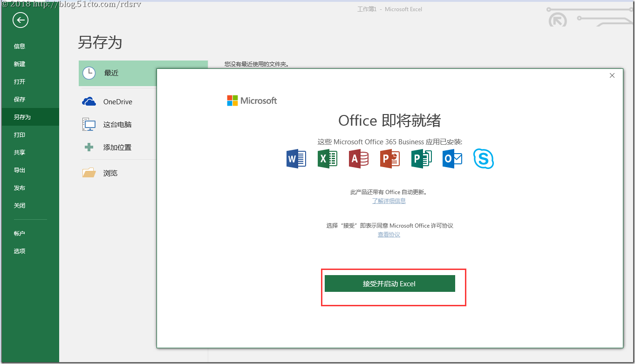Viewport: 635px width, 364px height.
Task: Select the Access application icon
Action: click(358, 159)
